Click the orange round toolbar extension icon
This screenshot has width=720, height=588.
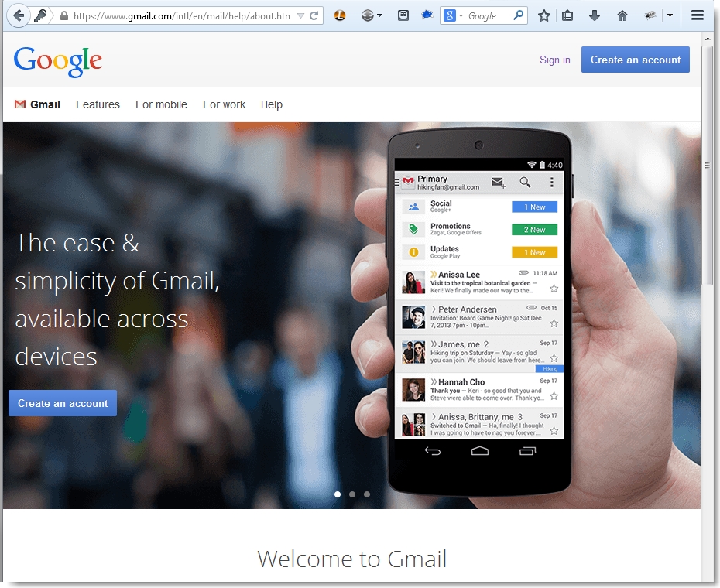(340, 15)
